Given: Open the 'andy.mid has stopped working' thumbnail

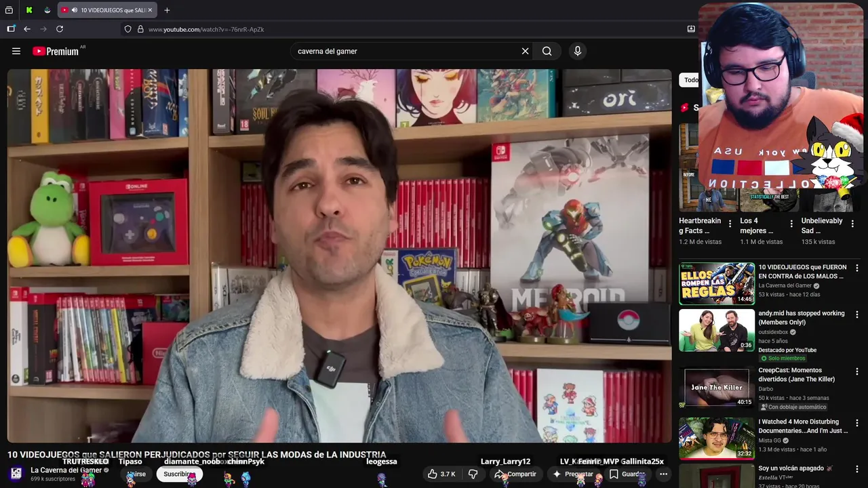Looking at the screenshot, I should coord(717,330).
